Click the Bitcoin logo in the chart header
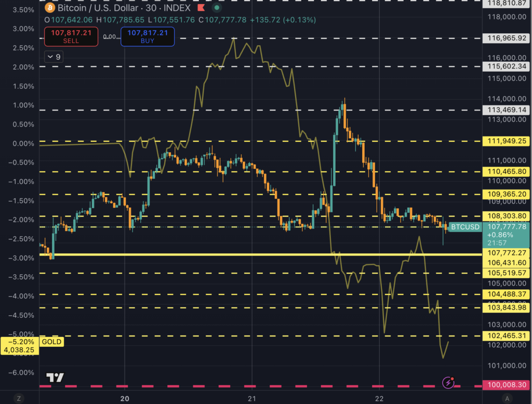Image resolution: width=532 pixels, height=404 pixels. [49, 8]
